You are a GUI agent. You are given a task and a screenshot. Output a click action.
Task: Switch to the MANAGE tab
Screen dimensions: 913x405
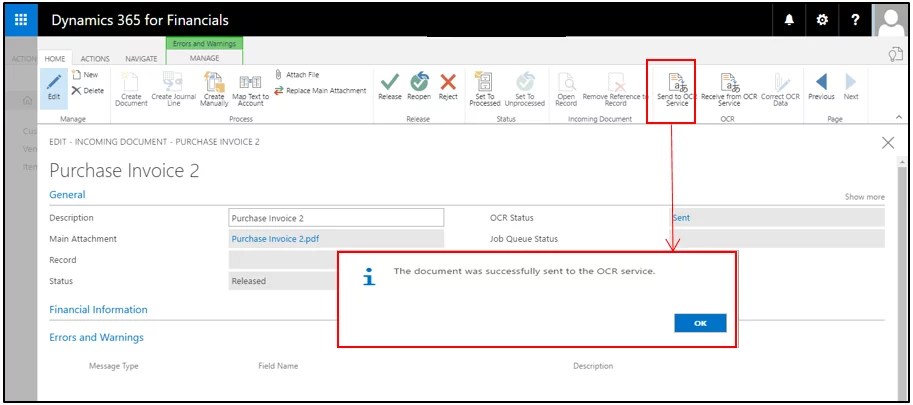coord(204,58)
